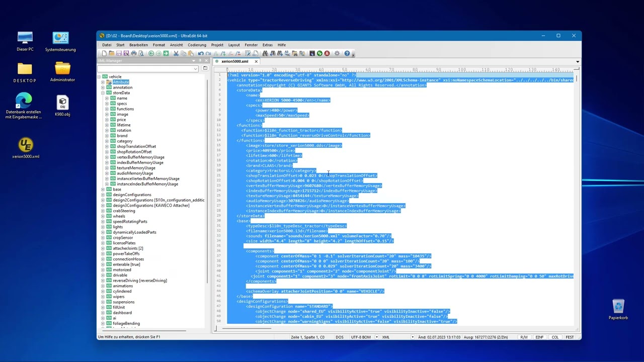Open the Bearbeiten menu
This screenshot has height=362, width=644.
[x=138, y=45]
